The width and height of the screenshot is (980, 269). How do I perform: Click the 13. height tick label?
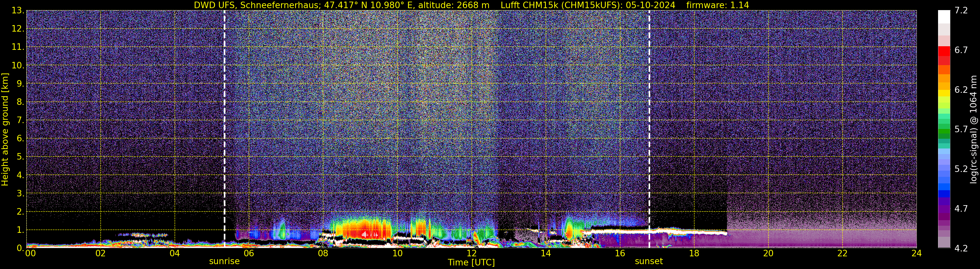tap(18, 10)
